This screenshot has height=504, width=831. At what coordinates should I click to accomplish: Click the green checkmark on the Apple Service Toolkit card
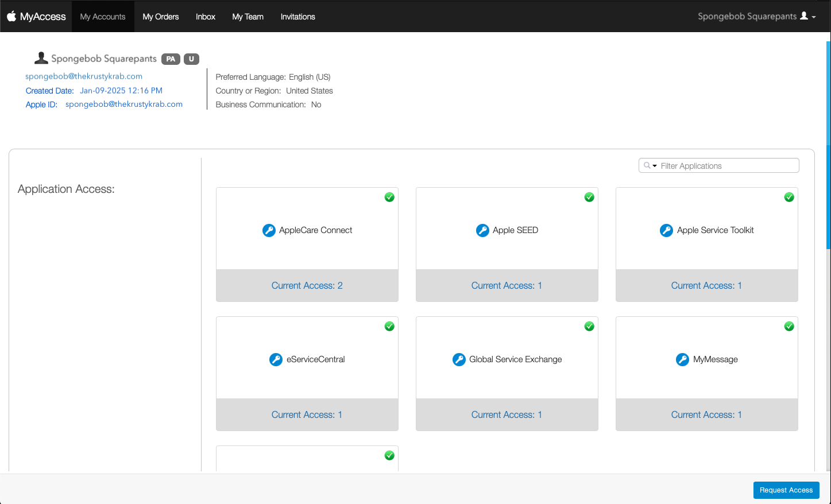(789, 197)
